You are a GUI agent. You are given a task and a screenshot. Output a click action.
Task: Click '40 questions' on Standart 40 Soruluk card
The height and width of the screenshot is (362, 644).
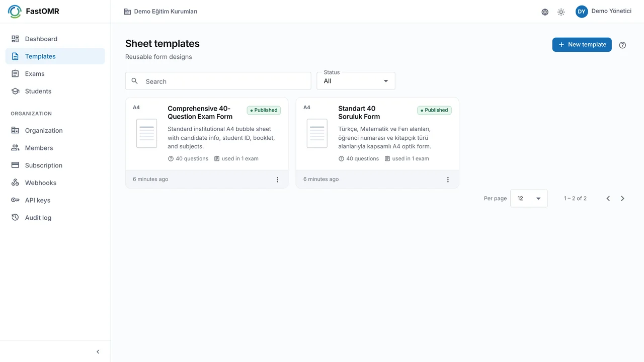359,159
